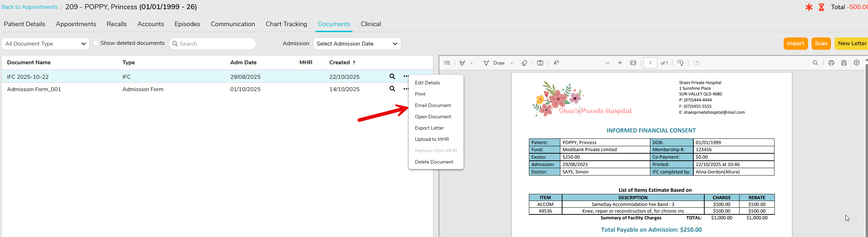The image size is (868, 237).
Task: Expand the All Document Type dropdown
Action: pyautogui.click(x=46, y=44)
